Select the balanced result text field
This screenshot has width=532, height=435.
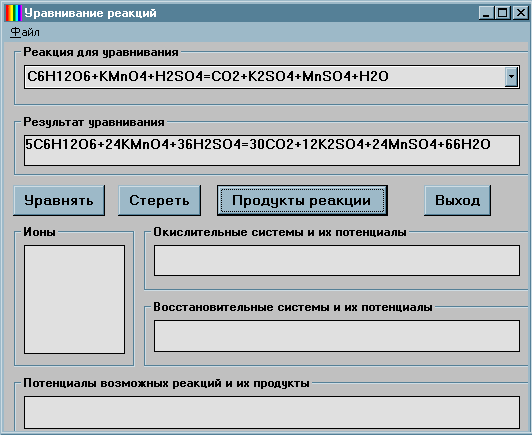pyautogui.click(x=272, y=150)
